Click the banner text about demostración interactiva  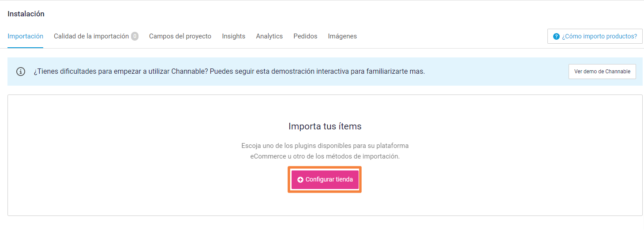pos(229,72)
